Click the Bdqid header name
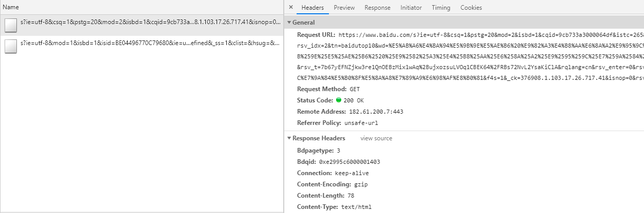The height and width of the screenshot is (213, 644). tap(306, 162)
